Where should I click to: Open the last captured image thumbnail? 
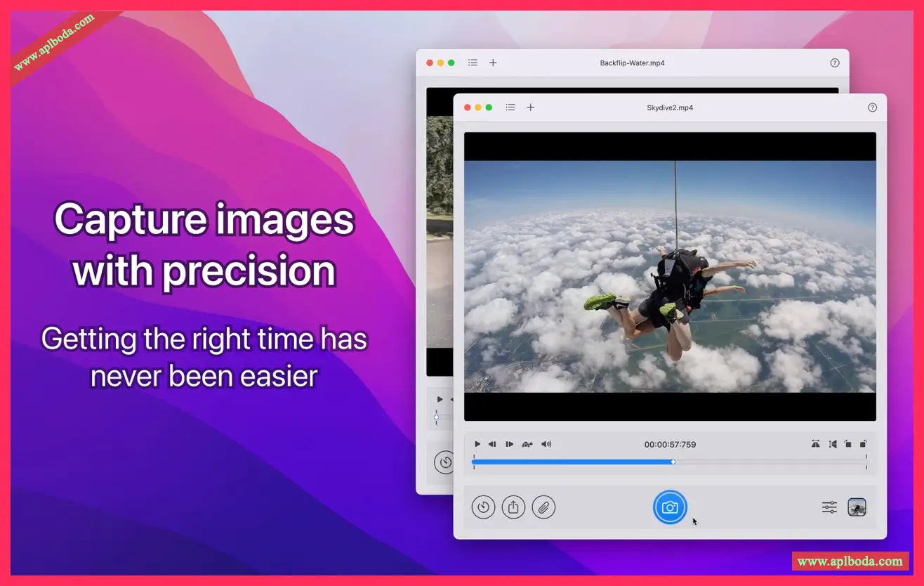pyautogui.click(x=857, y=507)
